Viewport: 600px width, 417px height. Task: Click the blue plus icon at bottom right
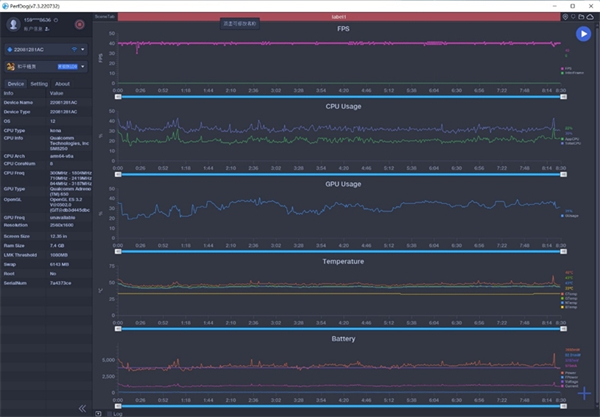point(584,393)
